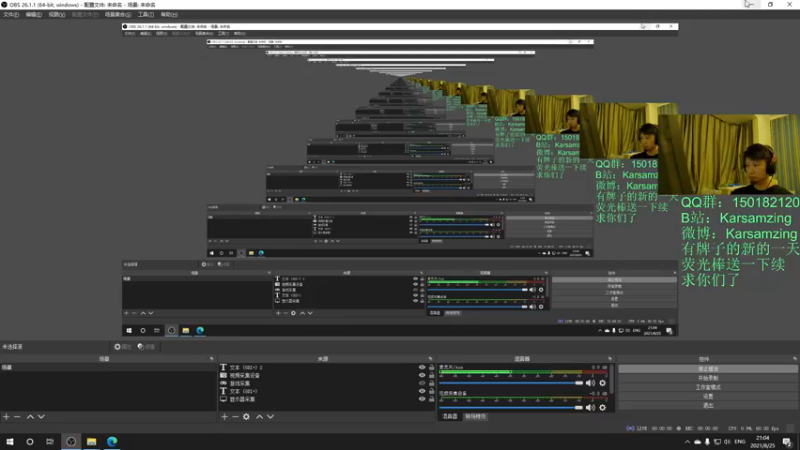Click the Properties gear button above the Scenes panel
The width and height of the screenshot is (800, 450).
(122, 346)
